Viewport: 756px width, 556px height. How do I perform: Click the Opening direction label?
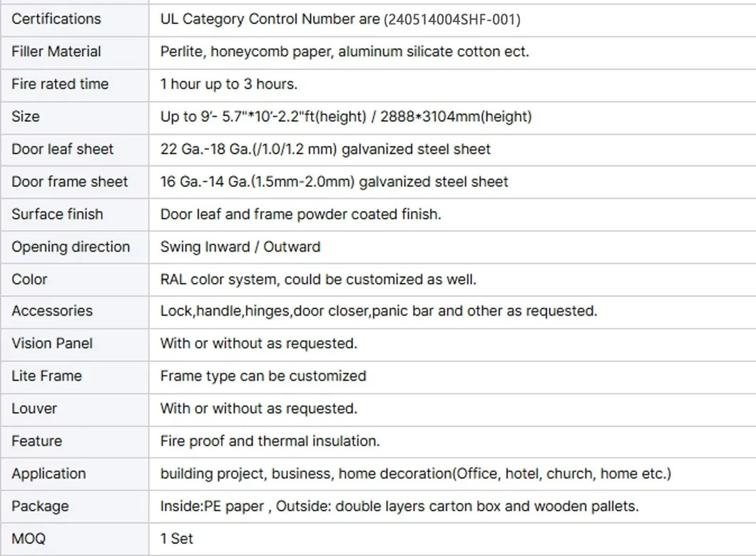(x=71, y=247)
